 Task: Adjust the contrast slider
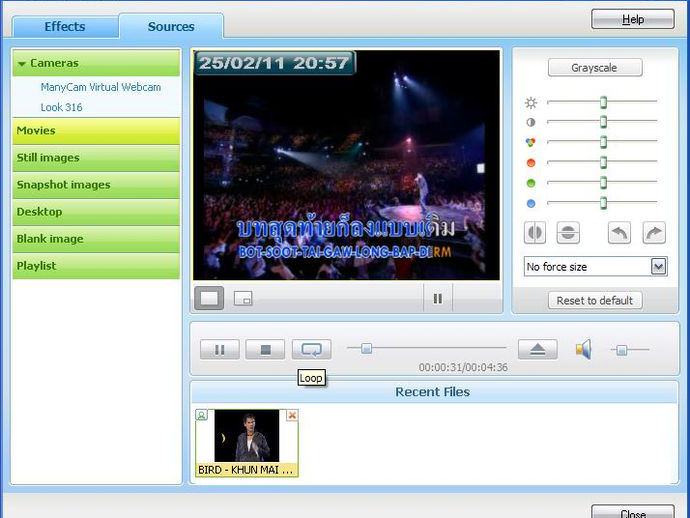coord(603,121)
